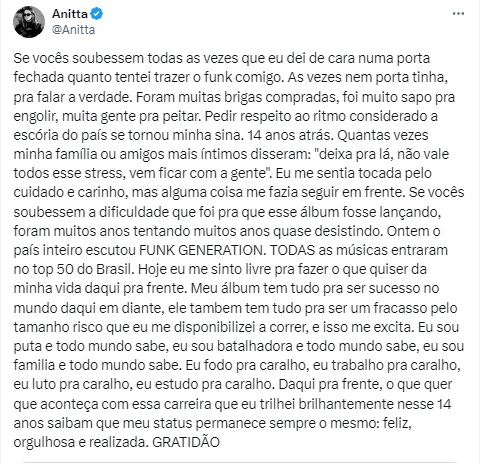482x466 pixels.
Task: Click the bold display name Anitta
Action: [70, 14]
